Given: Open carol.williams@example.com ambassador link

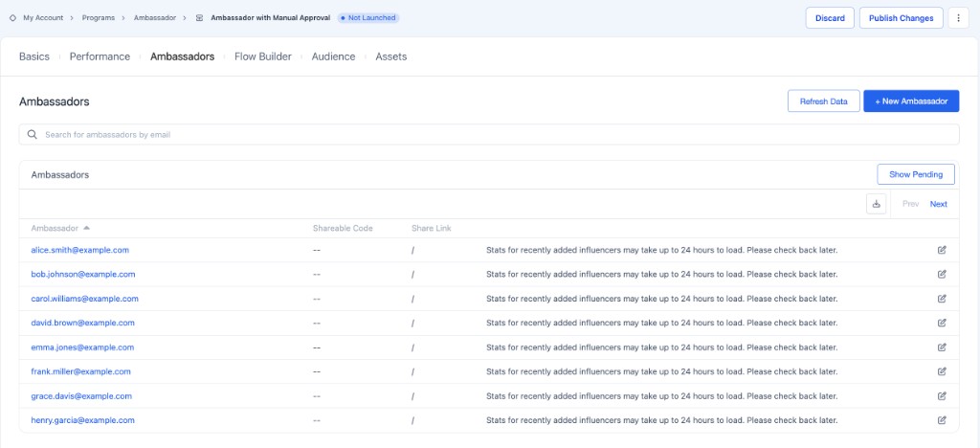Looking at the screenshot, I should [x=84, y=299].
